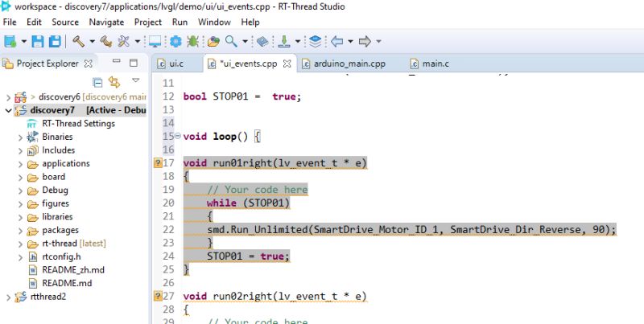Expand the rtthread2 project
644x324 pixels.
[8, 297]
